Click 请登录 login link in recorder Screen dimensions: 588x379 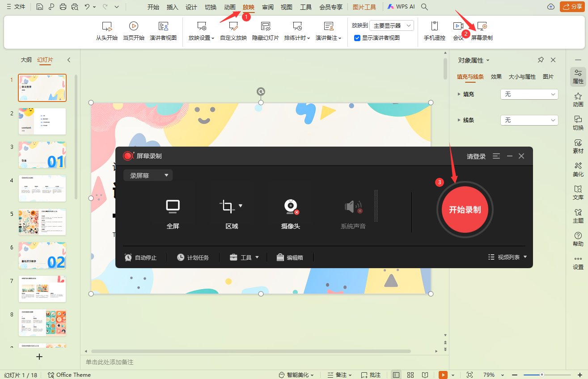[x=476, y=156]
